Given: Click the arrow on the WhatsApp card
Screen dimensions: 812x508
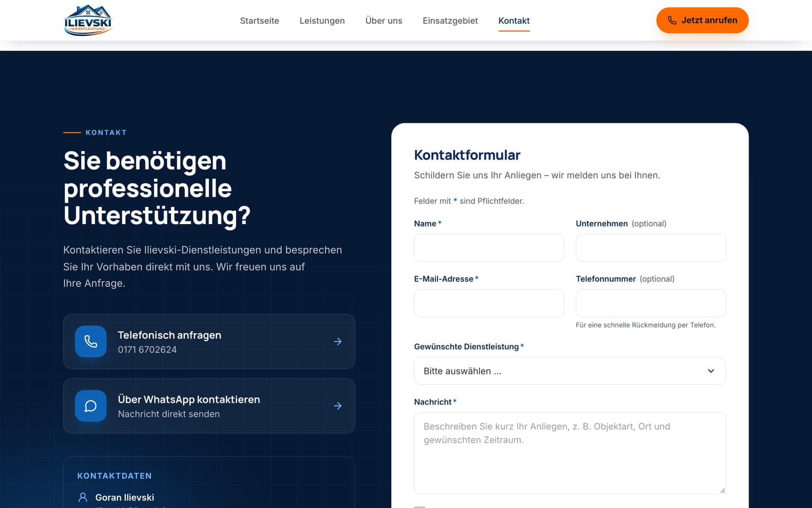Looking at the screenshot, I should pyautogui.click(x=337, y=406).
